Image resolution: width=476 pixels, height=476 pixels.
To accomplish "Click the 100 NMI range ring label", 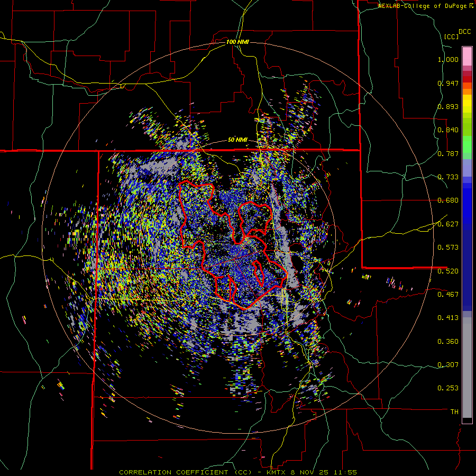I will [x=237, y=42].
